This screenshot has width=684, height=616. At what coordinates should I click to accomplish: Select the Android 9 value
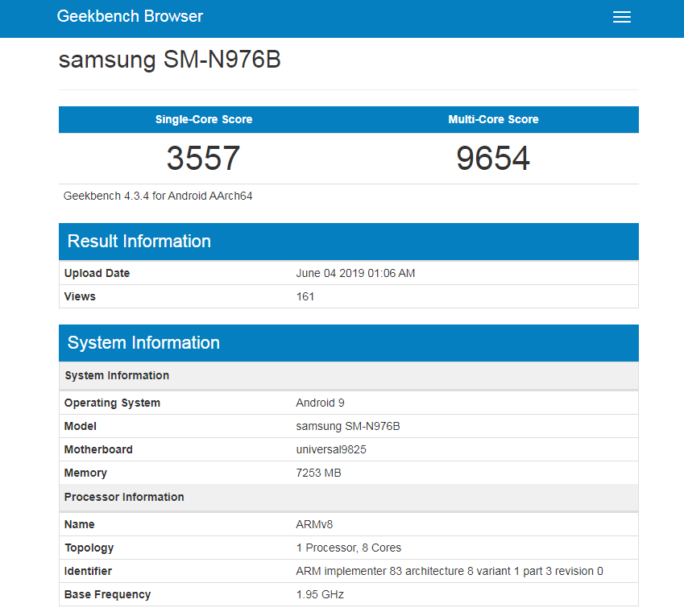320,403
